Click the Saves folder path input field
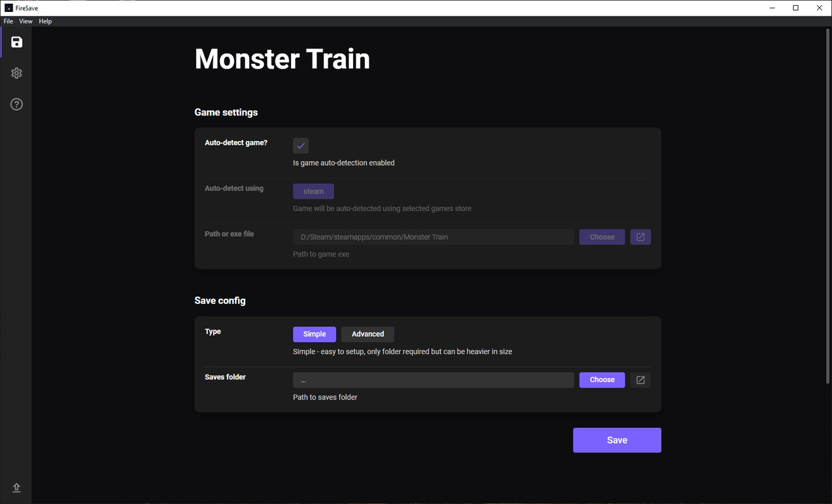Viewport: 832px width, 504px height. 434,380
